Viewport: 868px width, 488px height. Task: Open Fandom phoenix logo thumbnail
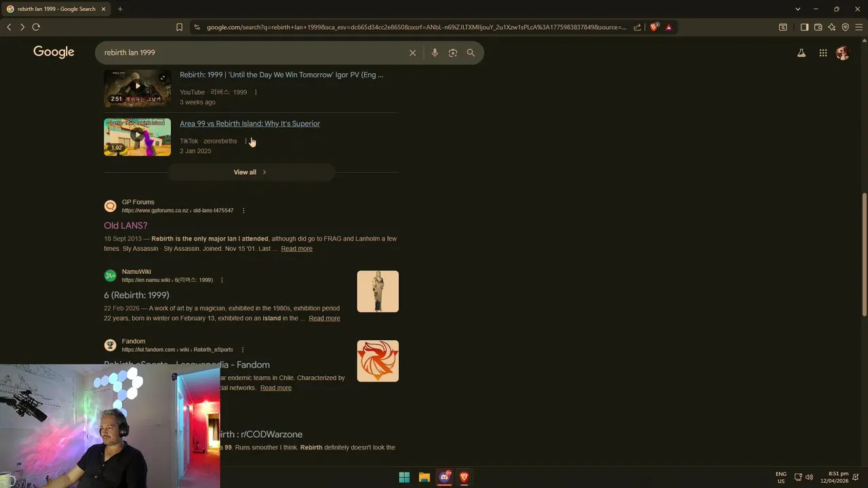tap(378, 361)
